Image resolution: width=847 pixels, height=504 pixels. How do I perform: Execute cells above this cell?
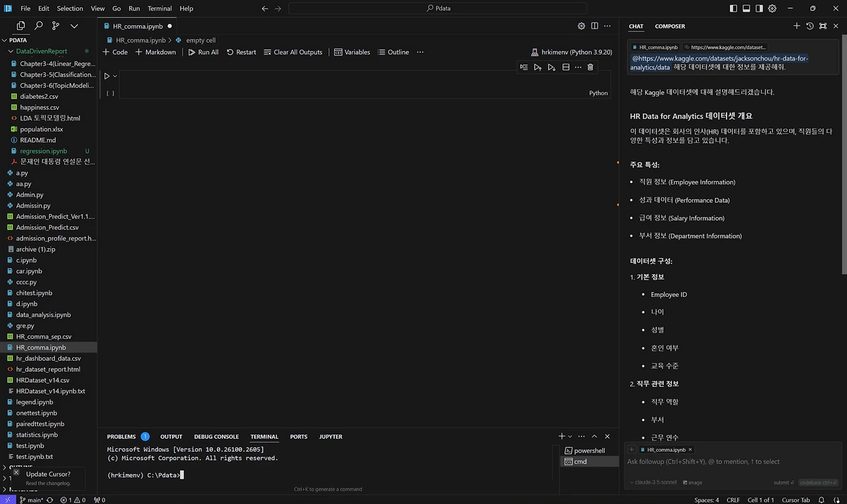point(538,67)
